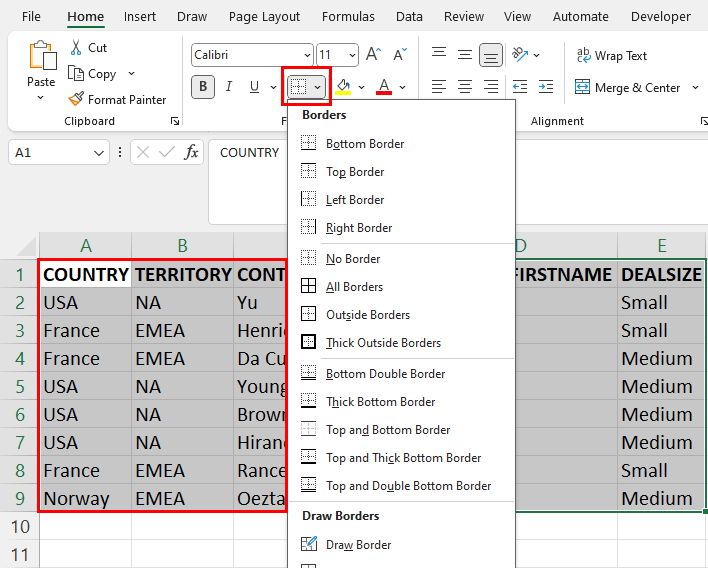Select Draw Border pencil option
Screen dimensions: 708x568
click(x=401, y=545)
